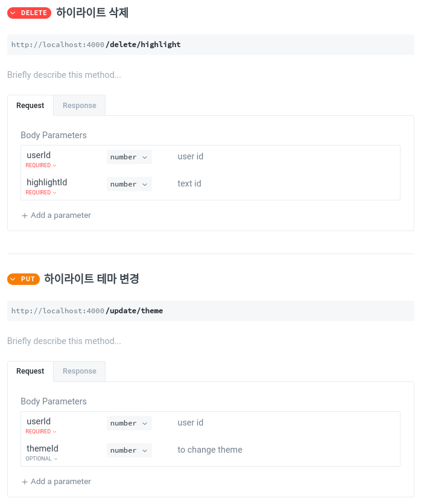Switch to the Response tab in delete section

tap(79, 105)
